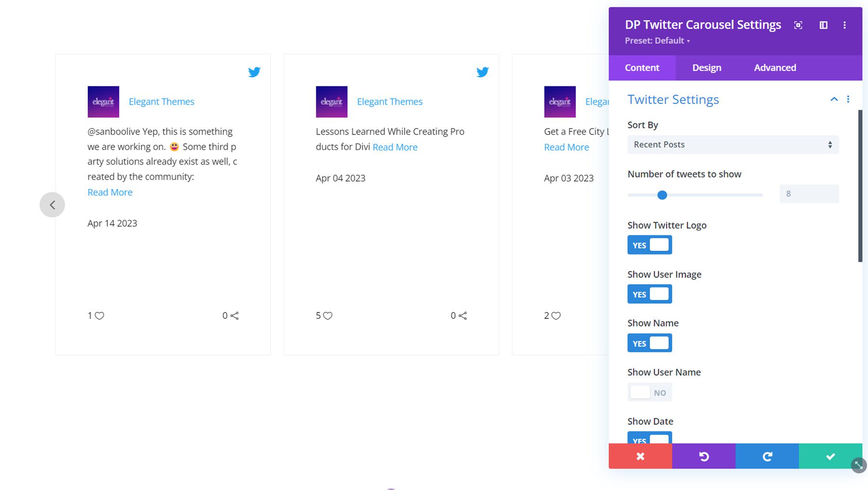Enable the Show User Name toggle
868x490 pixels.
click(x=650, y=393)
